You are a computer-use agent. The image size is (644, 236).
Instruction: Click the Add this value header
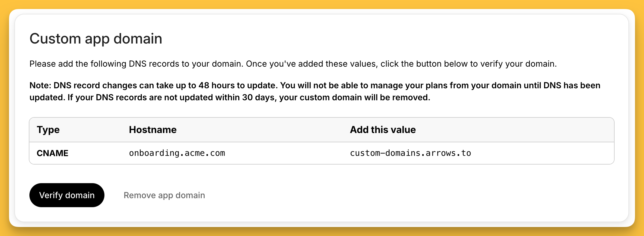point(383,130)
